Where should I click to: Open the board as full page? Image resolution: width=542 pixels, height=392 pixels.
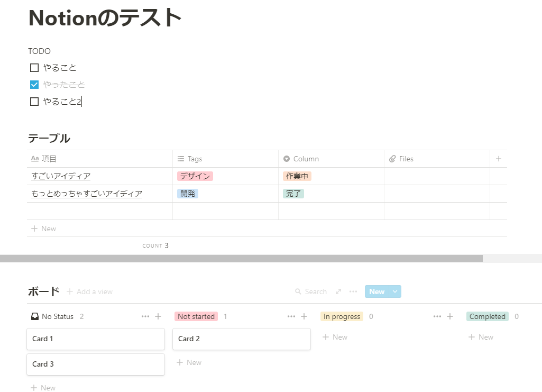click(x=338, y=292)
